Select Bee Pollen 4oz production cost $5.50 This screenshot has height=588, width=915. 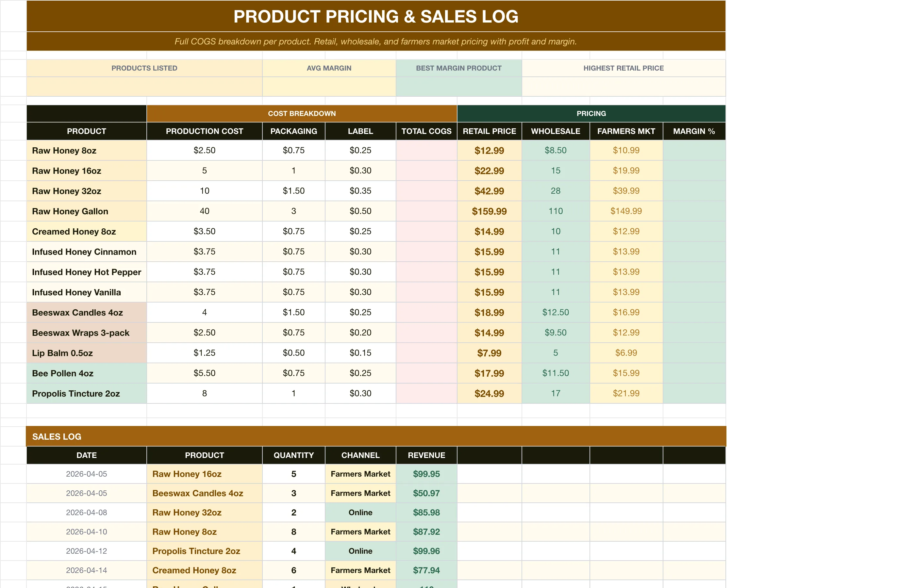pyautogui.click(x=204, y=373)
